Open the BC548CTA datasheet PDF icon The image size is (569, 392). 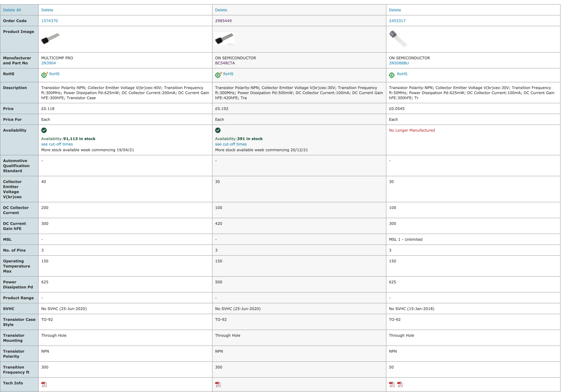click(x=218, y=384)
